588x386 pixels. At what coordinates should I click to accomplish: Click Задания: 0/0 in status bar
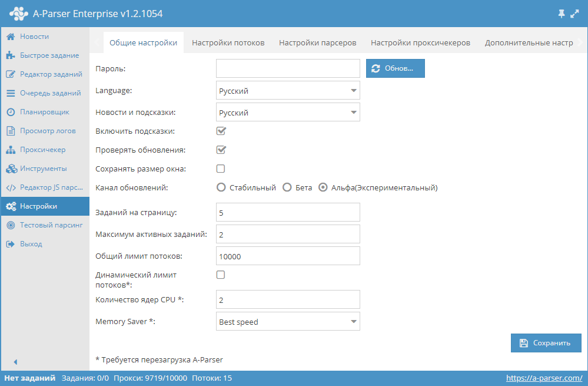(x=85, y=378)
